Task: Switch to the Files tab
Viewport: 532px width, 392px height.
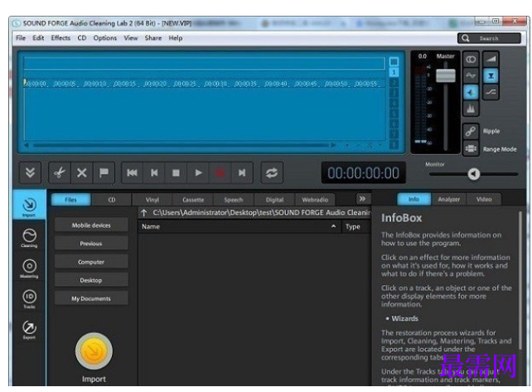Action: [x=71, y=200]
